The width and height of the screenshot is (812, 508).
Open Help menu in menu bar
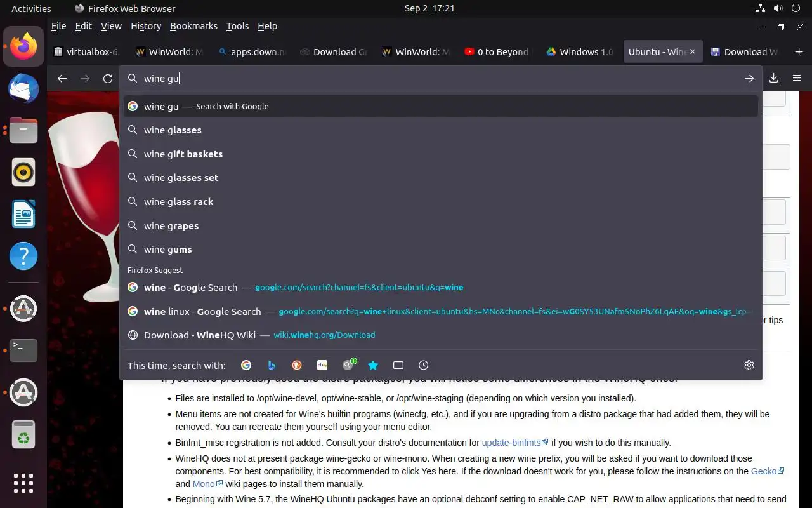pyautogui.click(x=267, y=26)
